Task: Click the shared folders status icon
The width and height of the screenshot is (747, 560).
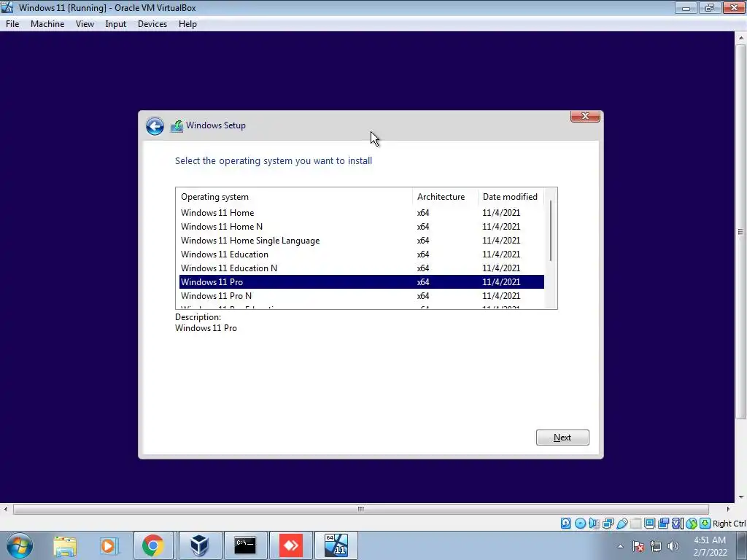Action: click(635, 524)
